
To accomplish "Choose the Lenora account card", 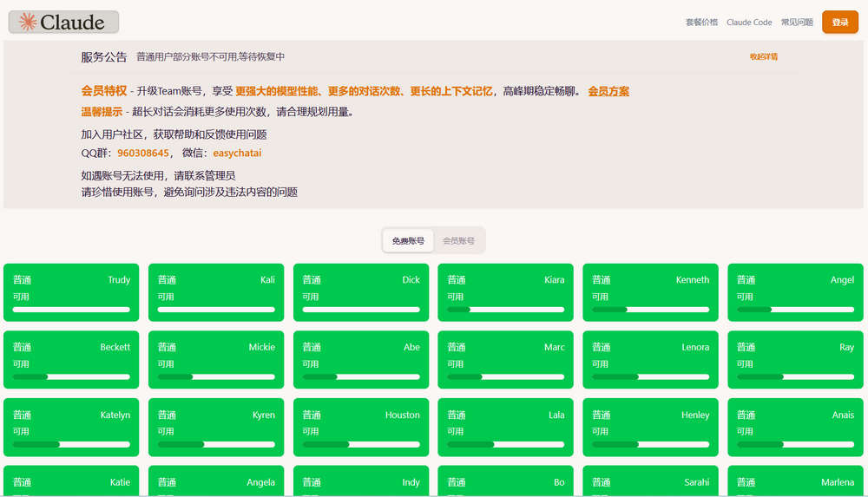I will [x=650, y=360].
